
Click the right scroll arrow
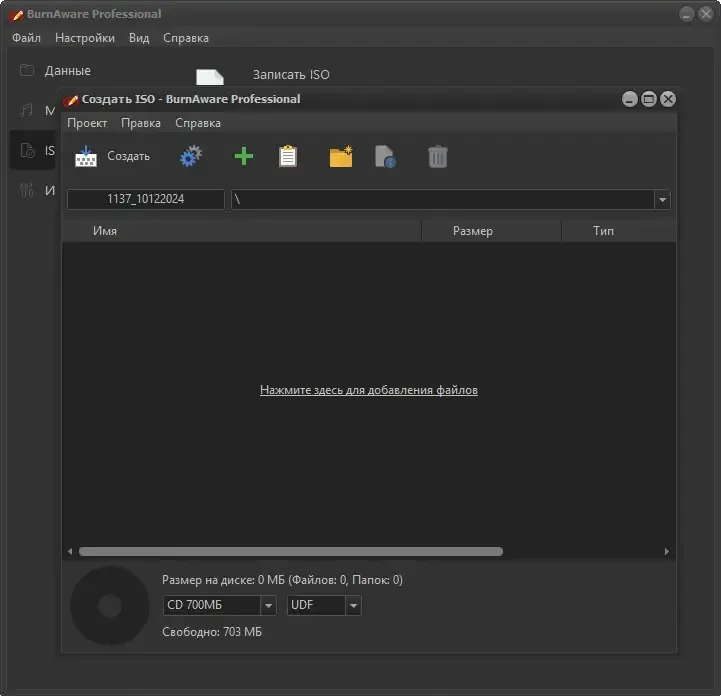coord(667,551)
